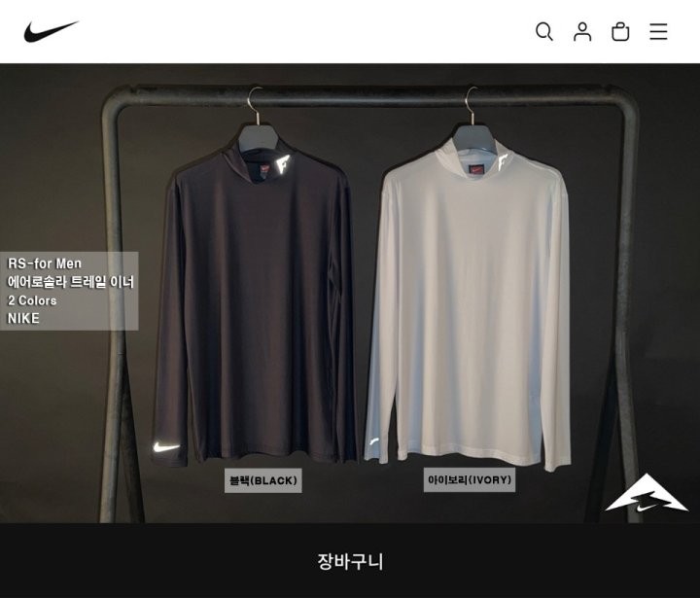Screen dimensions: 700x598
Task: Click the 'NIKE' brand text in overlay
Action: coord(23,318)
